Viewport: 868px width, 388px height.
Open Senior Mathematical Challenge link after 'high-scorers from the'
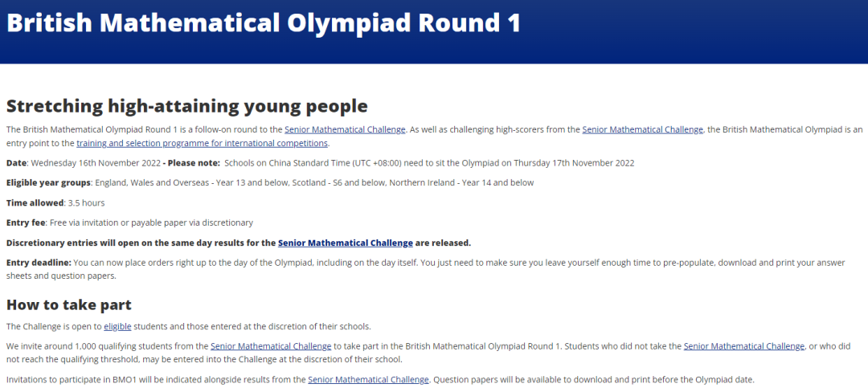point(642,130)
